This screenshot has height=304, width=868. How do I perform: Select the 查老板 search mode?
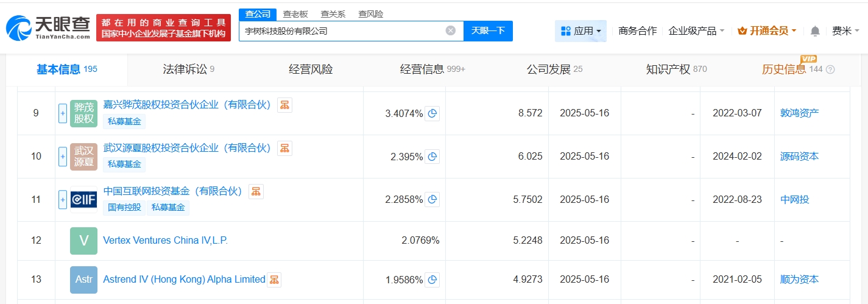click(295, 14)
